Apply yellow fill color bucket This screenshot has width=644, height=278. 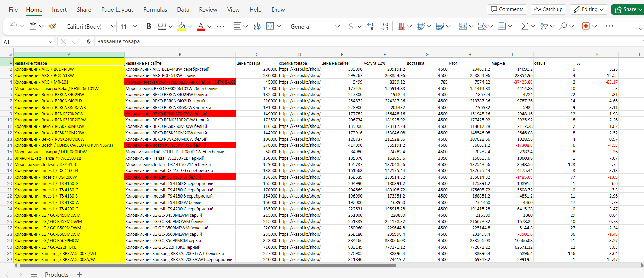(181, 26)
